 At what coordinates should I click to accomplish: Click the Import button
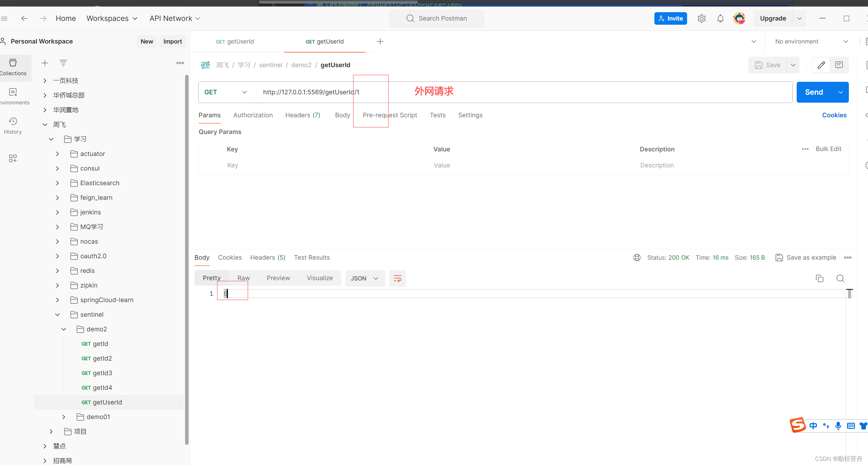pos(173,41)
